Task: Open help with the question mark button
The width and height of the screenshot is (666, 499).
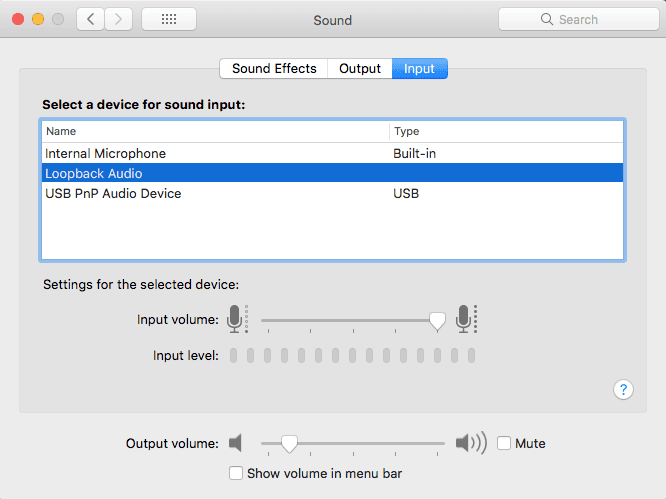Action: (622, 390)
